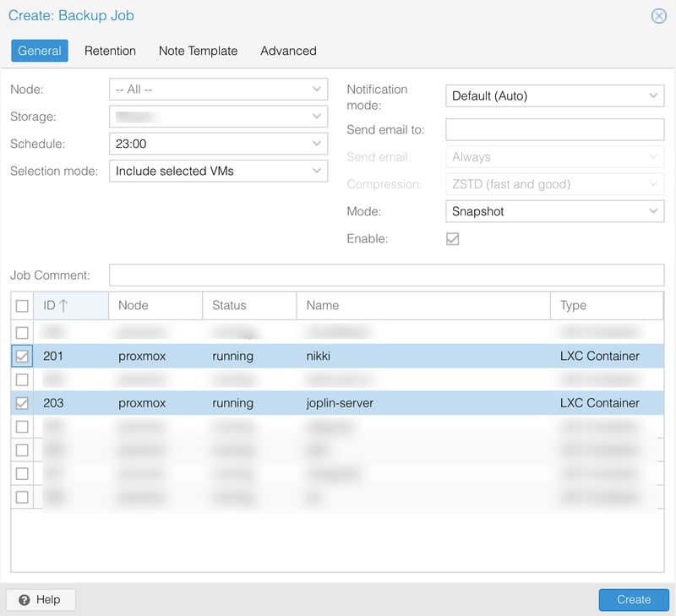Close the Create Backup Job dialog
Viewport: 676px width, 616px height.
tap(658, 16)
